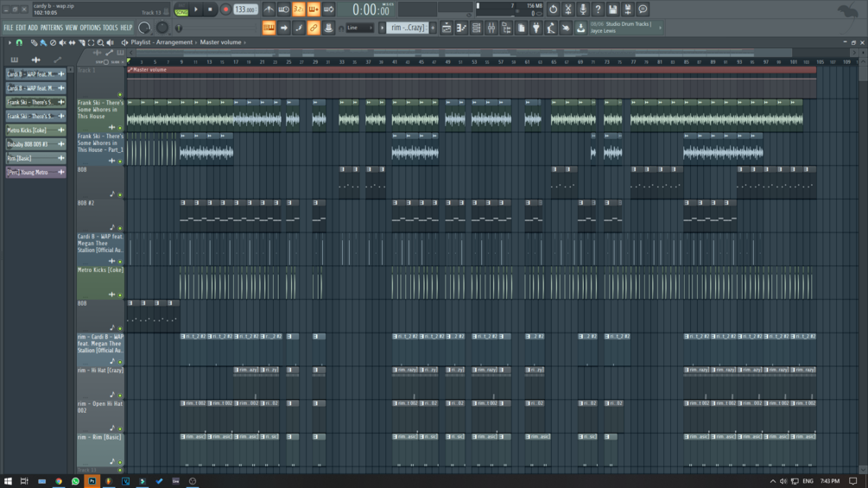Toggle typing keyboard to piano
Screen dimensions: 868x488
click(269, 28)
